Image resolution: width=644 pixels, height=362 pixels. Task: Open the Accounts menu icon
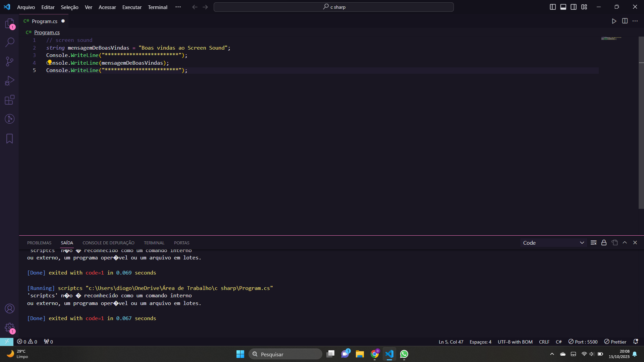[10, 308]
